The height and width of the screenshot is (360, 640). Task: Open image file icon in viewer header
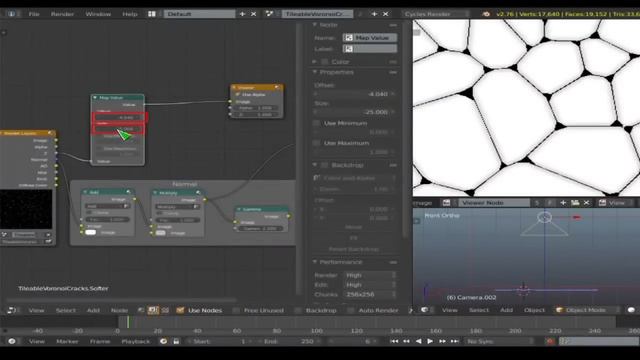[x=575, y=203]
